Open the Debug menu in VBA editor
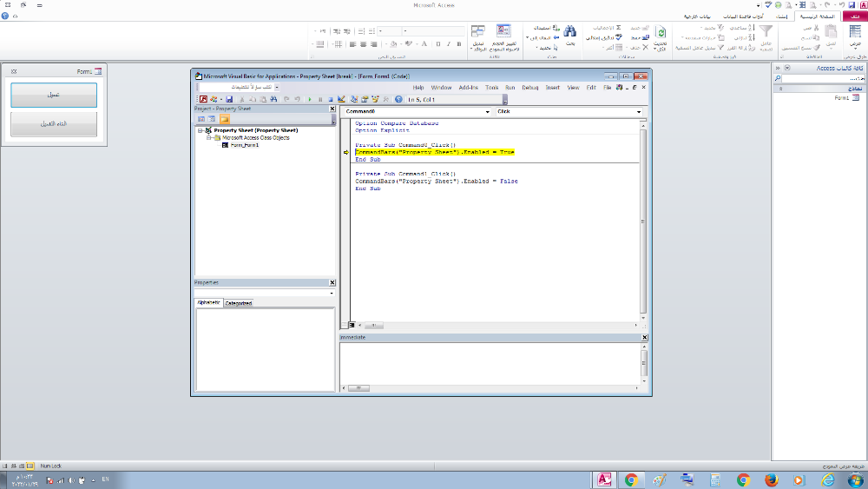 pos(529,88)
